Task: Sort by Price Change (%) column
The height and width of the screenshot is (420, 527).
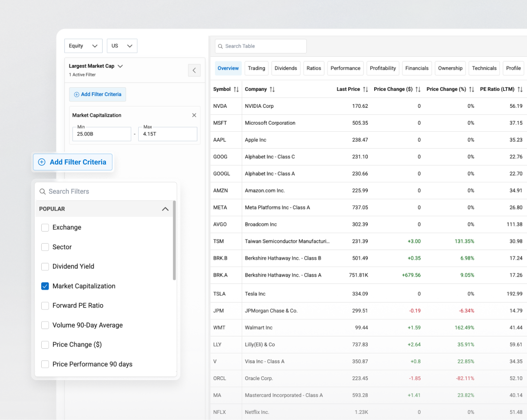Action: pos(472,89)
